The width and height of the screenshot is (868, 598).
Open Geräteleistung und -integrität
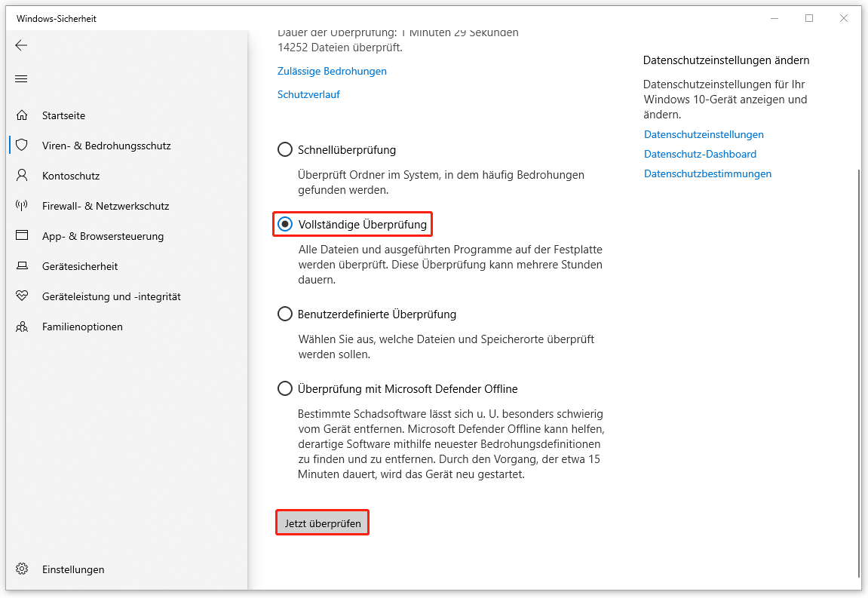[111, 296]
